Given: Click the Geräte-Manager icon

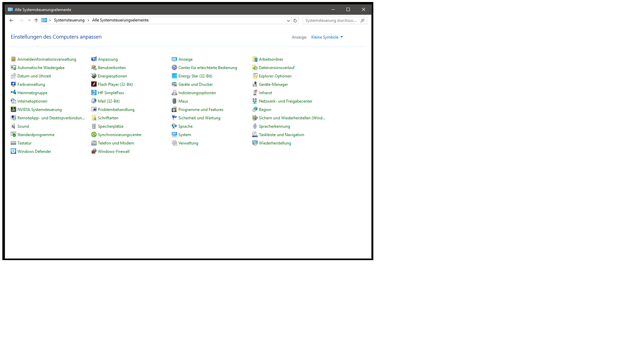Looking at the screenshot, I should pos(255,84).
